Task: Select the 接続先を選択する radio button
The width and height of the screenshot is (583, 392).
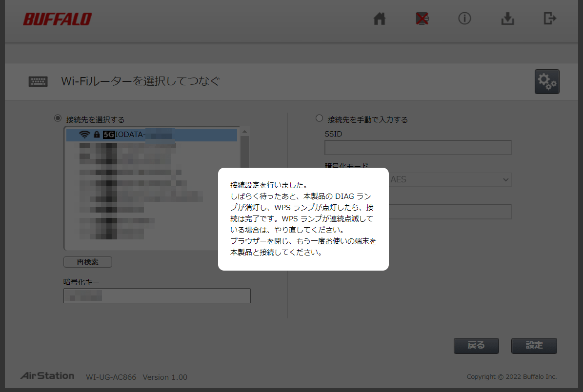Action: point(58,118)
